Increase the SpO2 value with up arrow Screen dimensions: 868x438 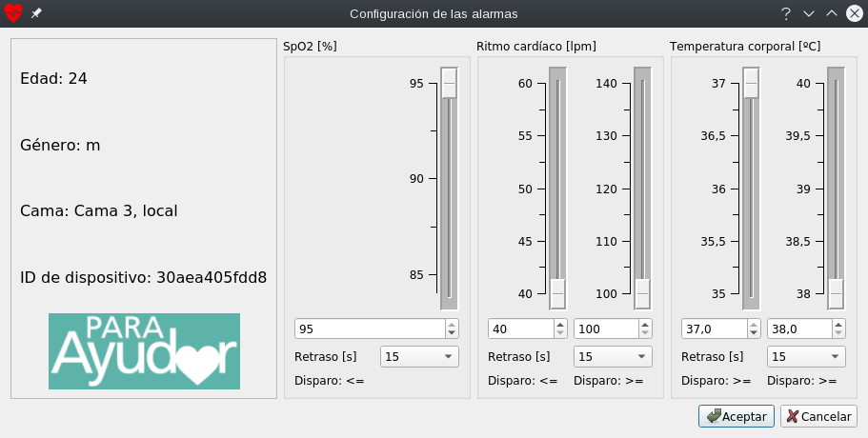pos(451,324)
